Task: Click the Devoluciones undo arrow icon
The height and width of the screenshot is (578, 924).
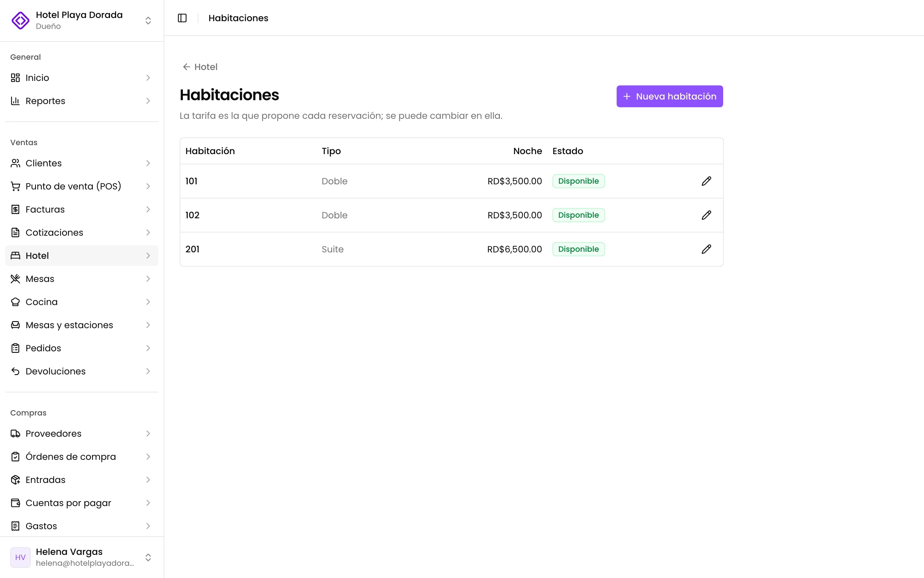Action: pos(15,372)
